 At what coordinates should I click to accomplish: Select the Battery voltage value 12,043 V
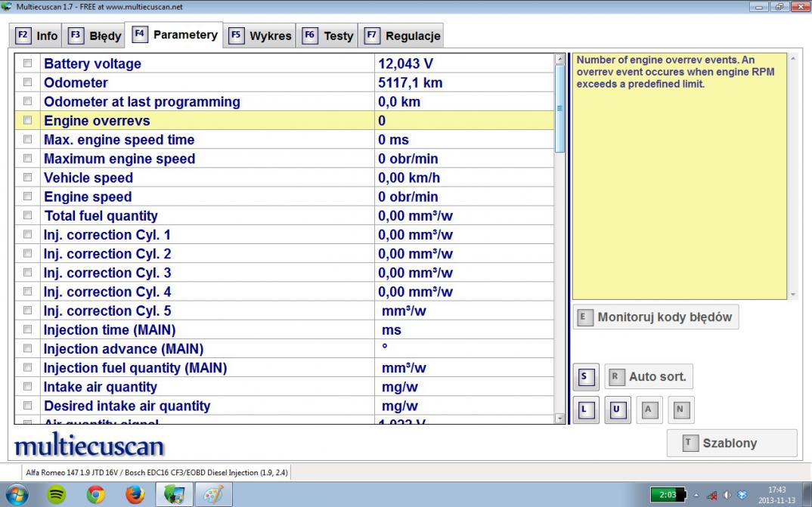pyautogui.click(x=405, y=63)
